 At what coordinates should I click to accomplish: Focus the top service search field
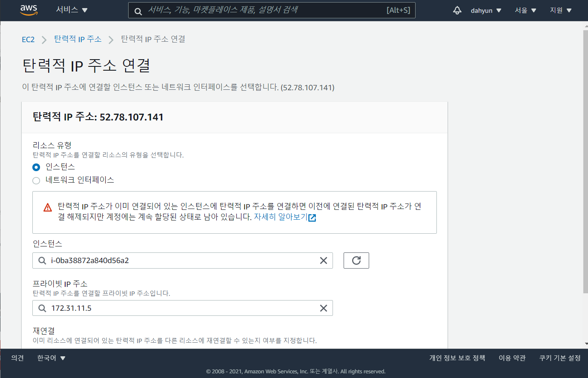(272, 10)
